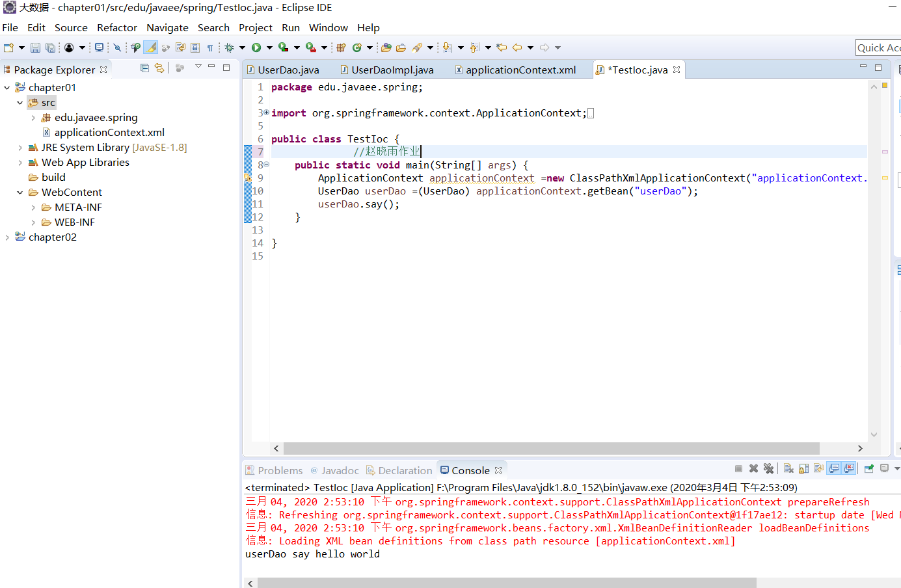
Task: Click the Search flashlight toolbar icon
Action: (x=417, y=47)
